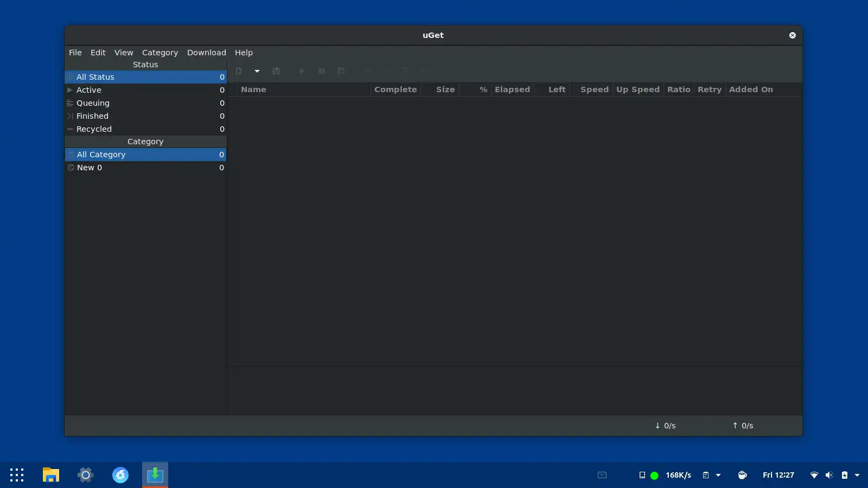This screenshot has width=868, height=488.
Task: Open the applications grid launcher
Action: 17,475
